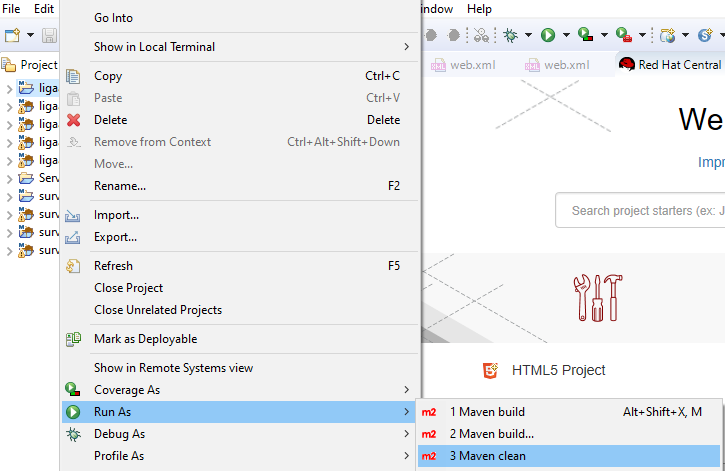This screenshot has height=471, width=725.
Task: Click the Red Hat fedora tab icon
Action: 627,64
